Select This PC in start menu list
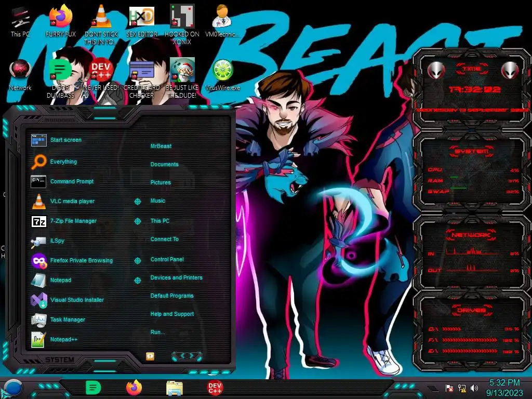This screenshot has height=399, width=532. [x=160, y=221]
